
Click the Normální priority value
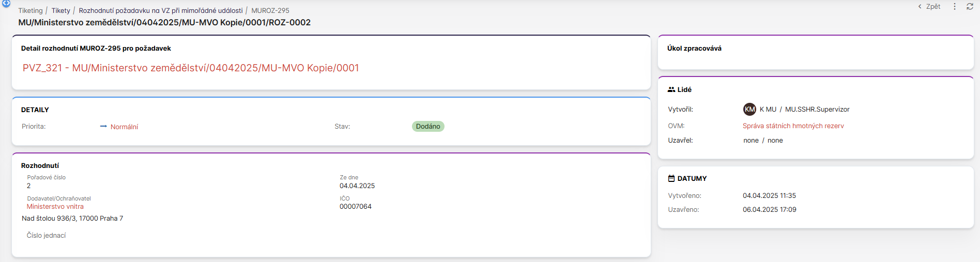[124, 127]
